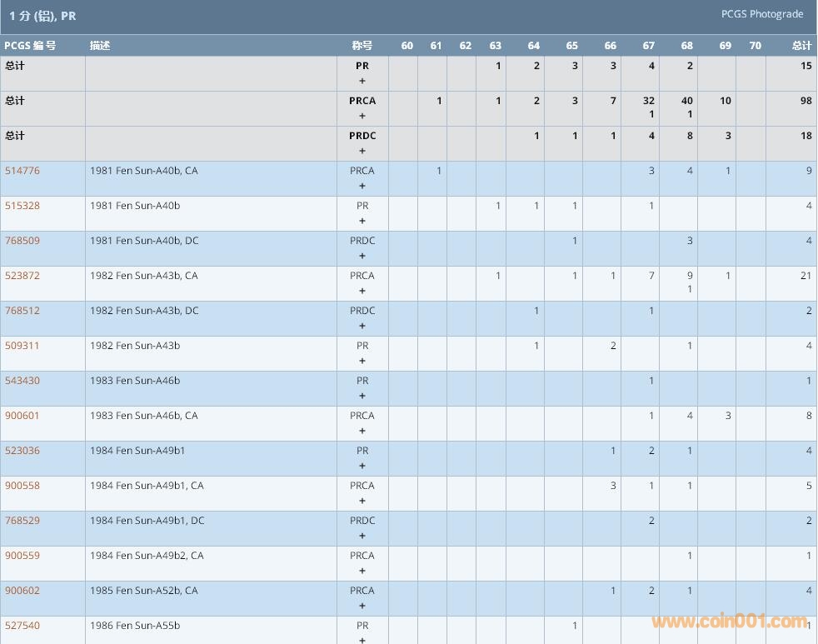818x644 pixels.
Task: Click the 总计 column header on right
Action: (x=801, y=46)
